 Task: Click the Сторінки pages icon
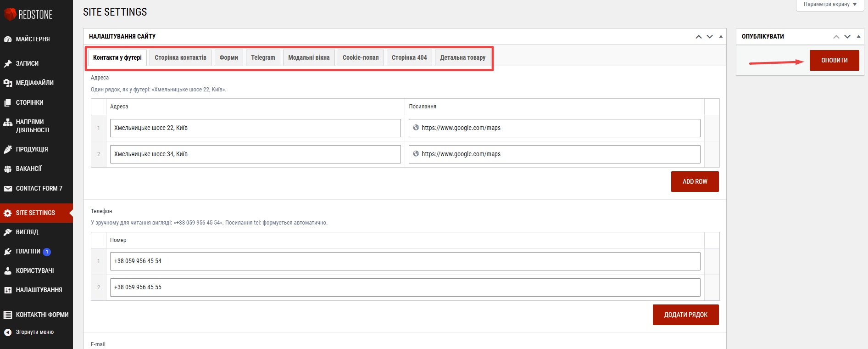tap(8, 103)
